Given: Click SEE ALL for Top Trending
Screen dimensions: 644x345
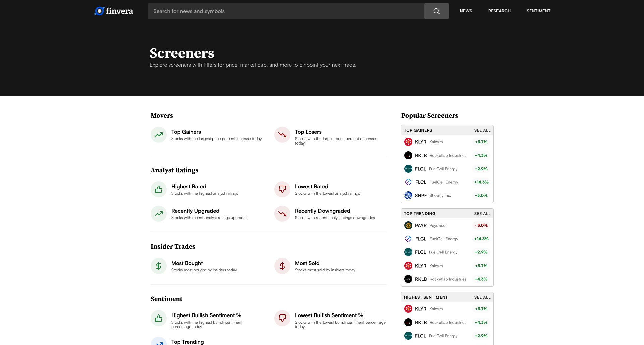Looking at the screenshot, I should click(482, 214).
